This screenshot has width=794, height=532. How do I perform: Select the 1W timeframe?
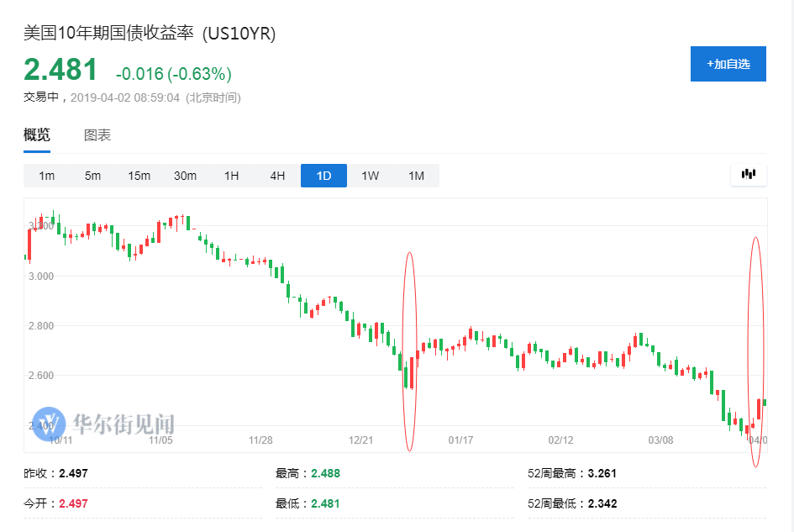point(370,175)
